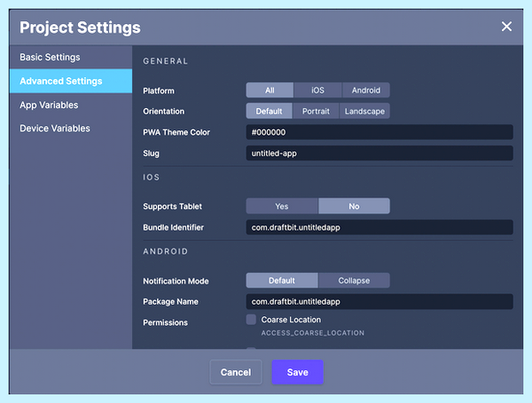This screenshot has width=532, height=403.
Task: Set Notification Mode to Collapse
Action: (x=354, y=281)
